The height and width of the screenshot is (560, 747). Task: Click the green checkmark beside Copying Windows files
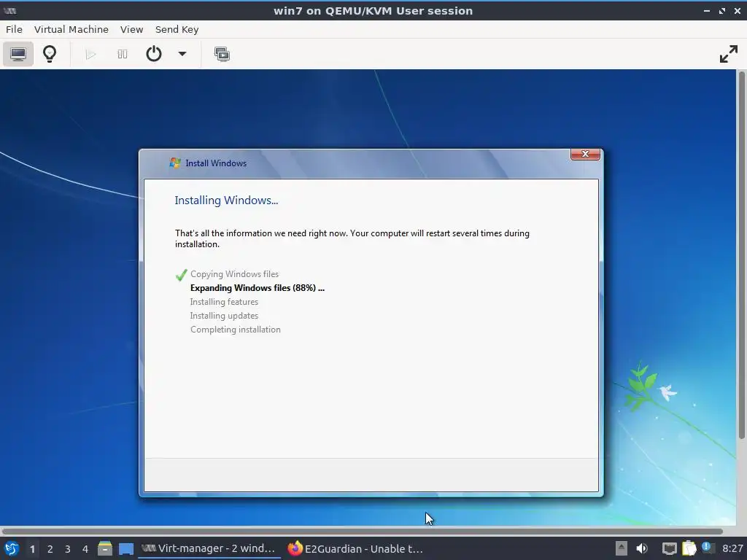coord(181,275)
